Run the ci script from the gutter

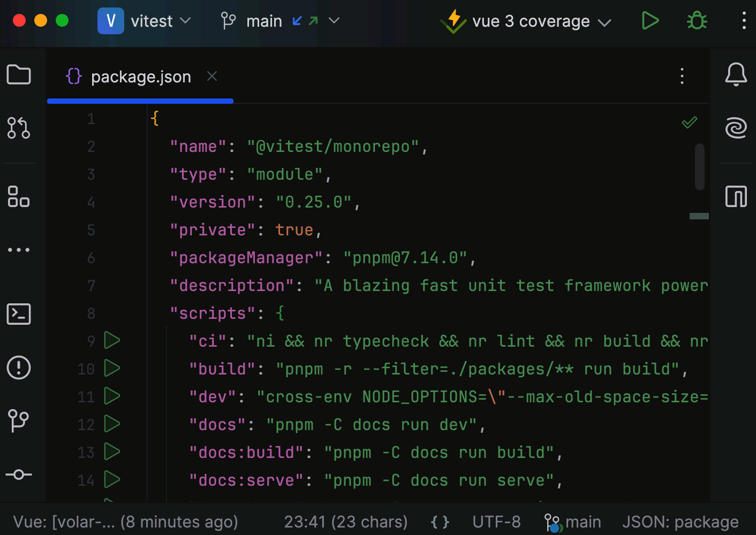coord(111,340)
